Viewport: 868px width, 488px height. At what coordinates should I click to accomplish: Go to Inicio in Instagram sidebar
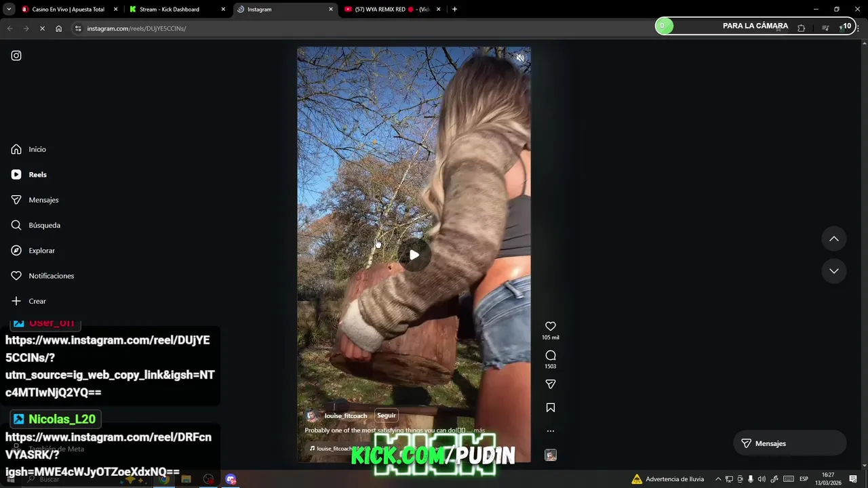coord(29,149)
